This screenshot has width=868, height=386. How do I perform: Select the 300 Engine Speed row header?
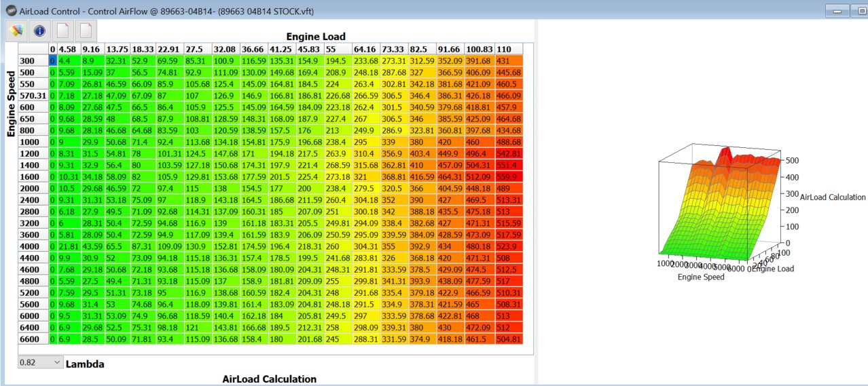[33, 60]
